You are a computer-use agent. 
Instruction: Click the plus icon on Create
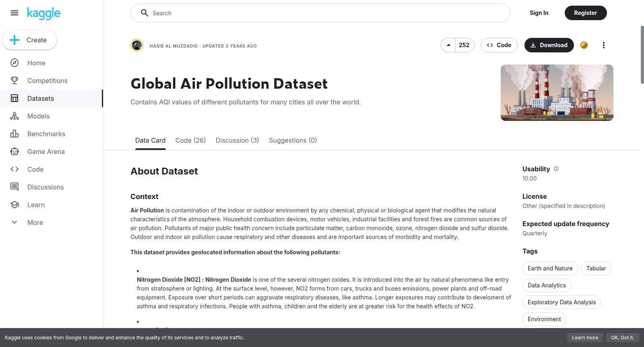[x=14, y=40]
